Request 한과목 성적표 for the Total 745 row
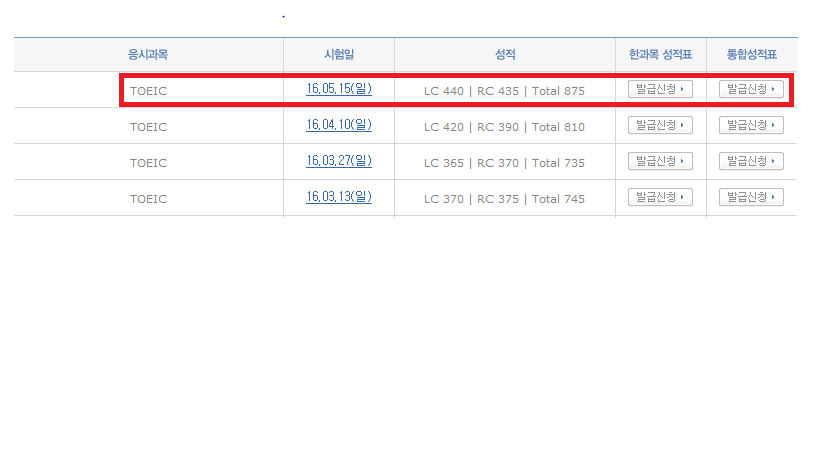The image size is (819, 460). pyautogui.click(x=660, y=197)
